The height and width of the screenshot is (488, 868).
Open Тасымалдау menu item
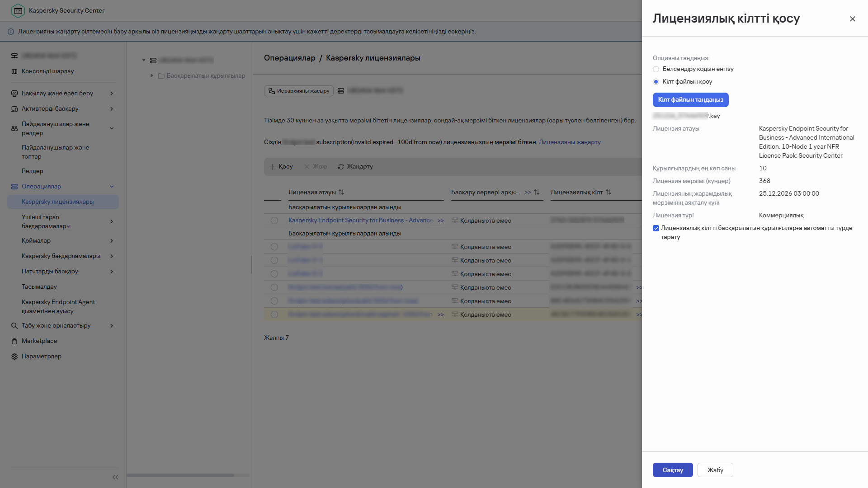(x=39, y=287)
